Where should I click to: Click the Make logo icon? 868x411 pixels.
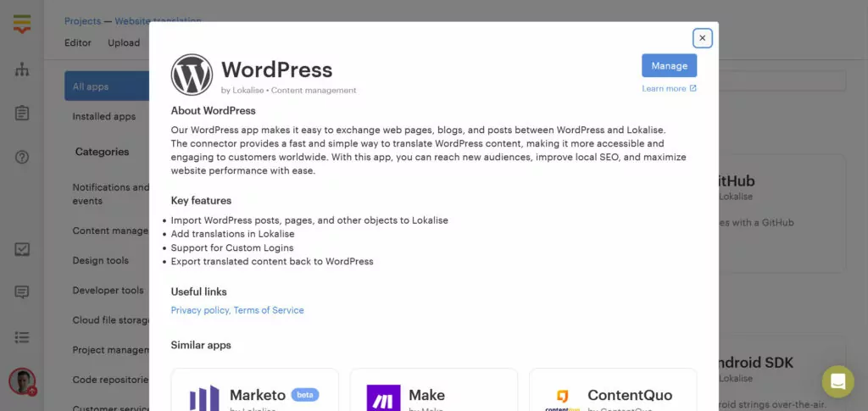[x=383, y=397]
